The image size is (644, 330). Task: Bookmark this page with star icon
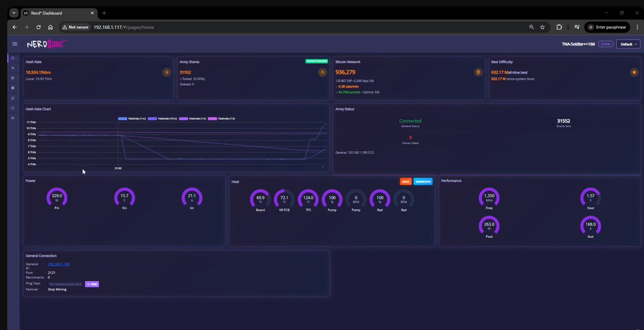click(543, 27)
